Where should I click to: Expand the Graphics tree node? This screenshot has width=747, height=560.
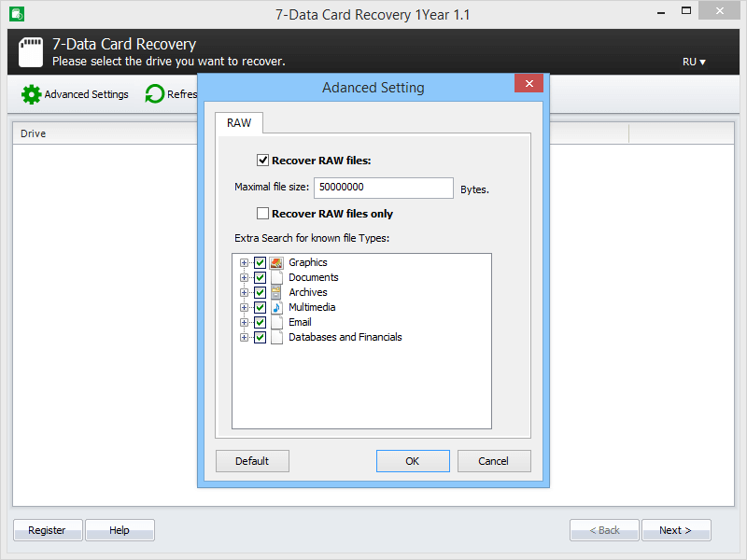(244, 263)
